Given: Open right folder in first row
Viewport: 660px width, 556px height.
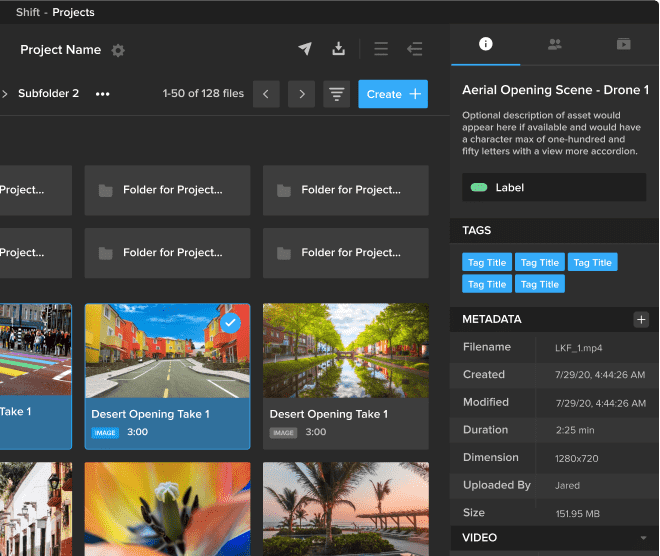Looking at the screenshot, I should (x=346, y=190).
